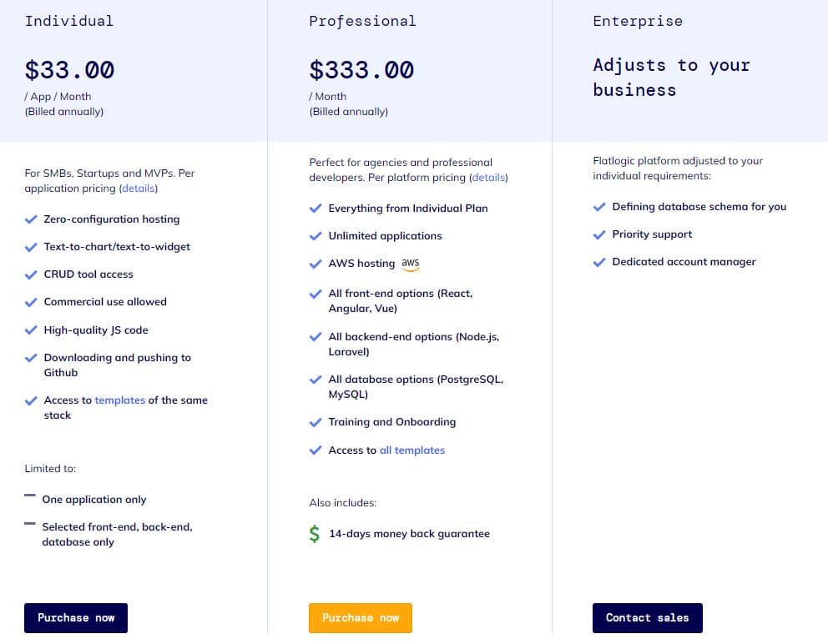Click the checkmark beside Zero-configuration hosting
This screenshot has width=828, height=644.
pyautogui.click(x=31, y=219)
